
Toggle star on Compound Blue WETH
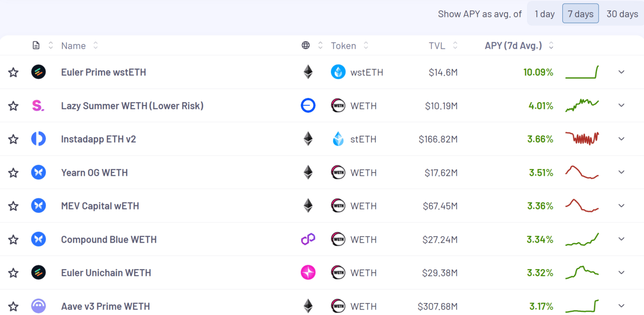click(x=13, y=239)
